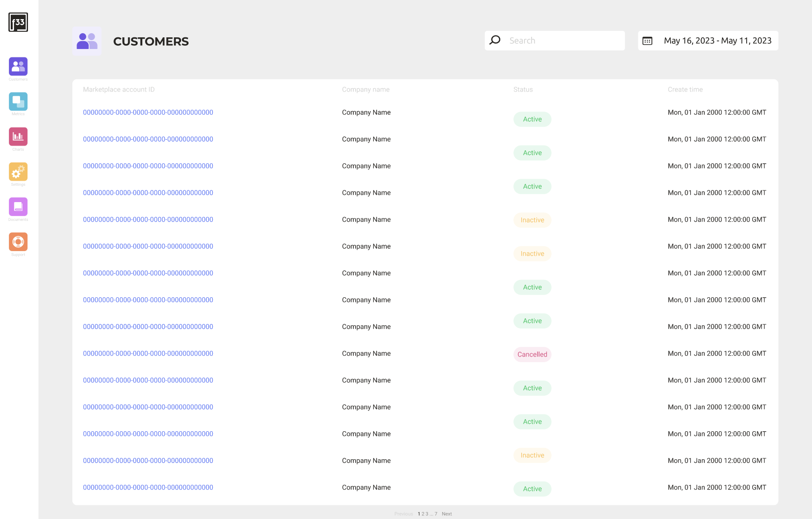The width and height of the screenshot is (812, 519).
Task: Open the Customers sidebar section
Action: (x=18, y=67)
